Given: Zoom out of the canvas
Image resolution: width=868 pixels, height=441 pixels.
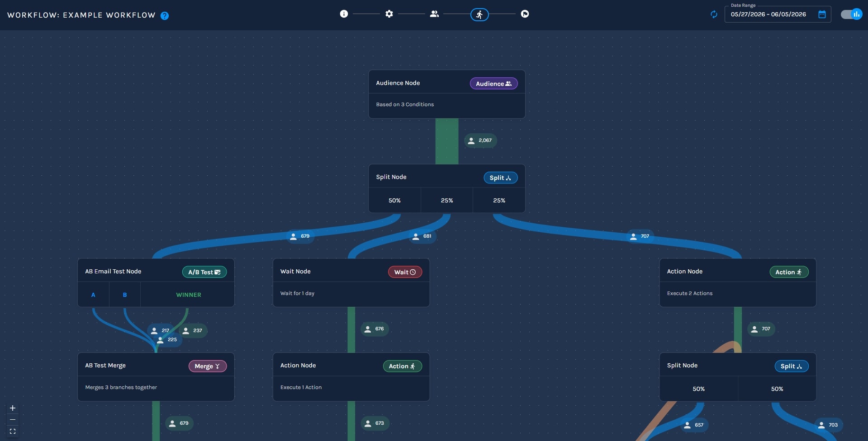Looking at the screenshot, I should [13, 420].
